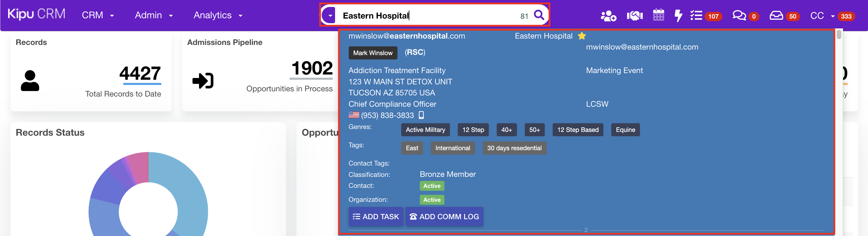This screenshot has width=868, height=236.
Task: Click the gold favorite star beside Eastern Hospital
Action: (582, 36)
